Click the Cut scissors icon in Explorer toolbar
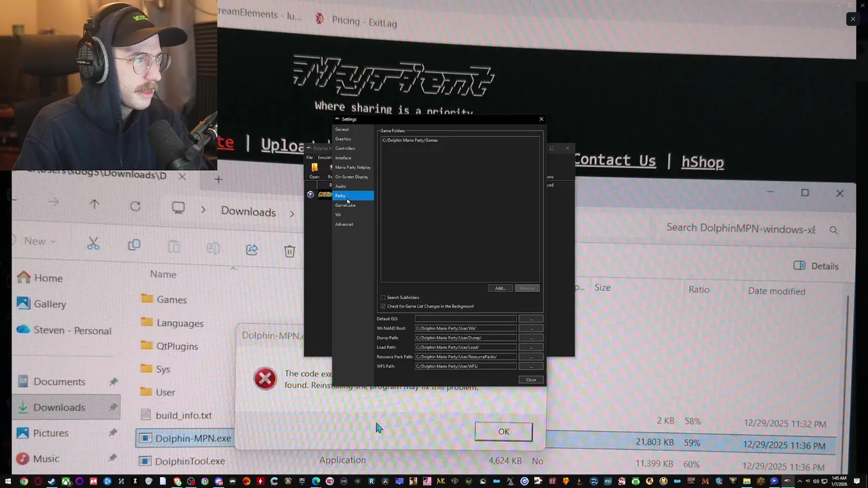 [94, 245]
